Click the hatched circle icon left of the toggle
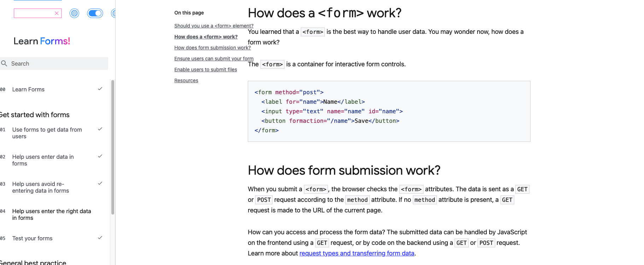This screenshot has width=644, height=265. tap(74, 13)
